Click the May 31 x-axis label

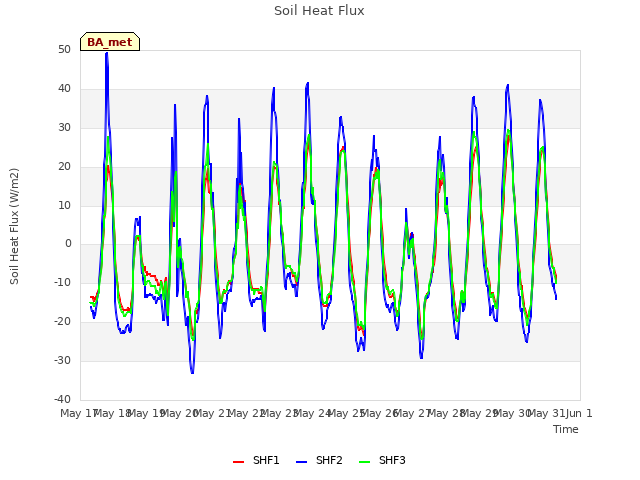(x=546, y=413)
